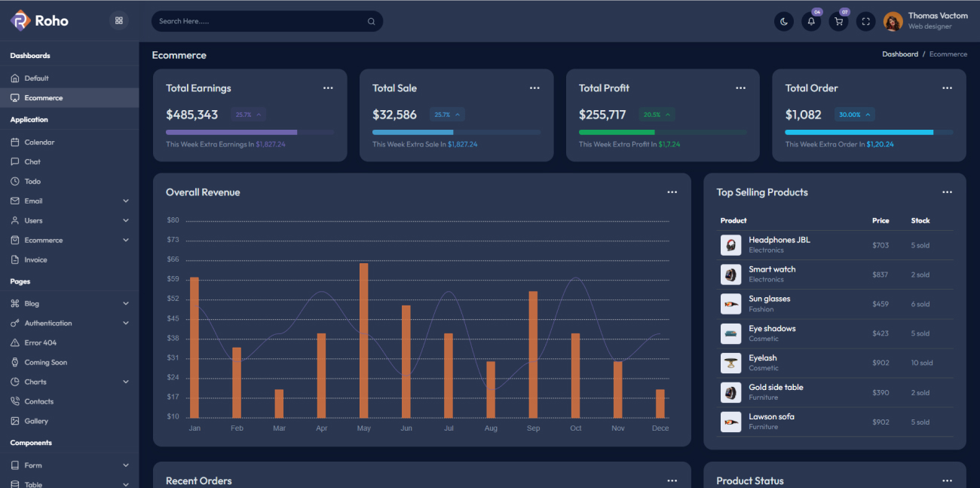The width and height of the screenshot is (980, 488).
Task: Select the Invoice sidebar icon
Action: pos(14,259)
